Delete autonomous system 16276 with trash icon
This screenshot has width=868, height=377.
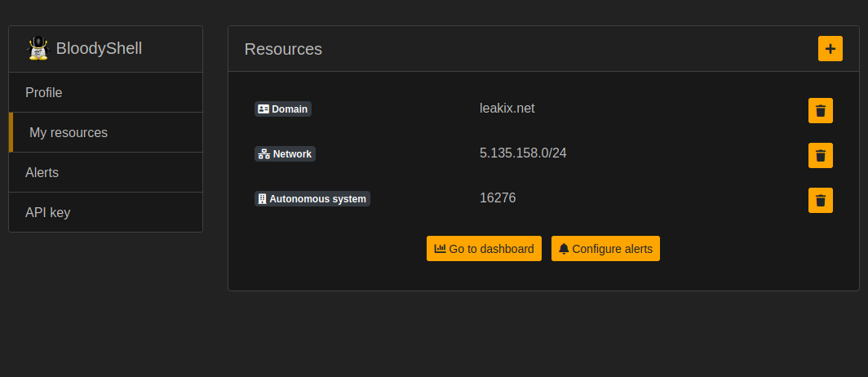point(821,201)
